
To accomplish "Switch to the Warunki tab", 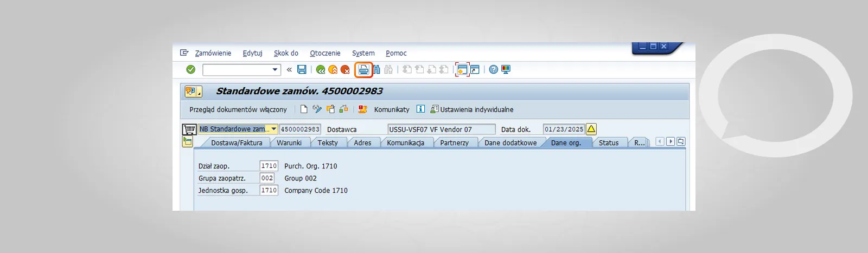I will [x=289, y=142].
